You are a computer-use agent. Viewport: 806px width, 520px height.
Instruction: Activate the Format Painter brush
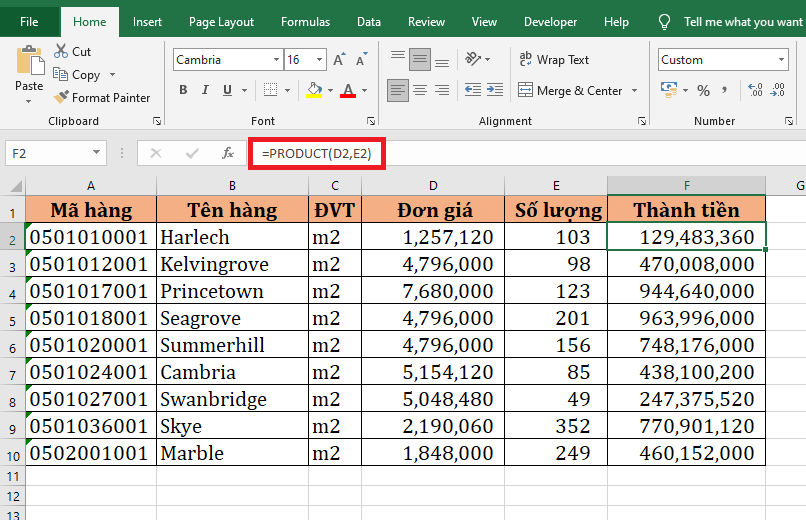tap(61, 97)
